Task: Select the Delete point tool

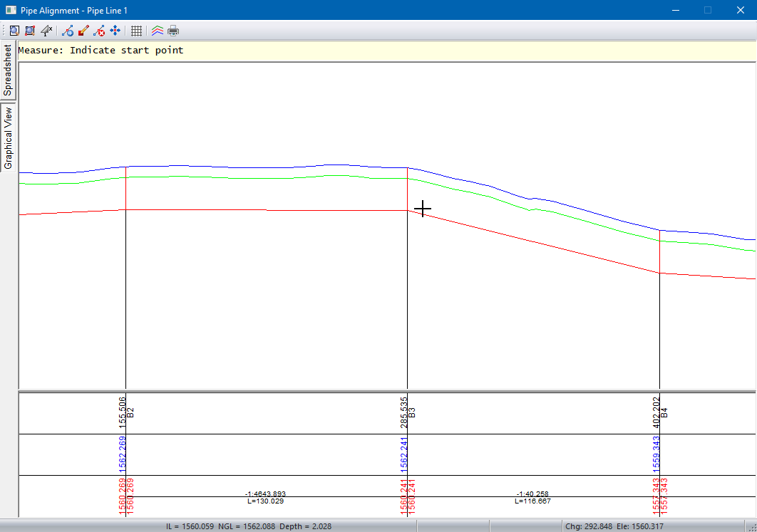Action: 99,31
